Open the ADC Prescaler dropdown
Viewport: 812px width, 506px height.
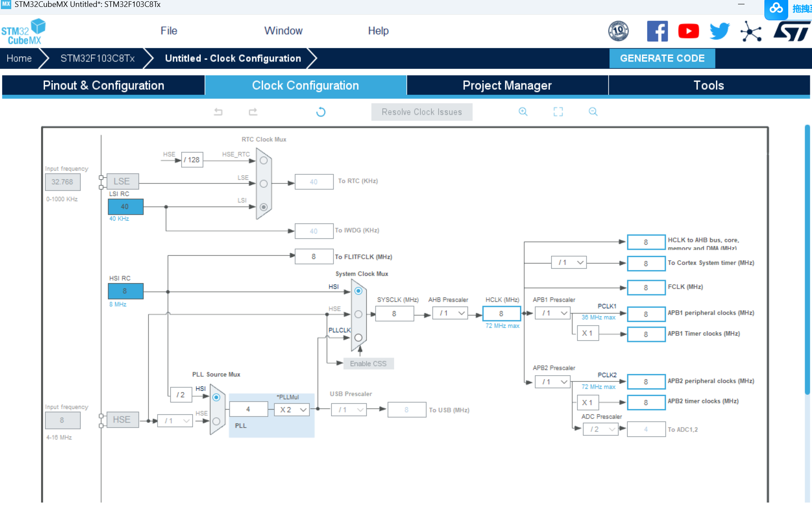[x=601, y=429]
